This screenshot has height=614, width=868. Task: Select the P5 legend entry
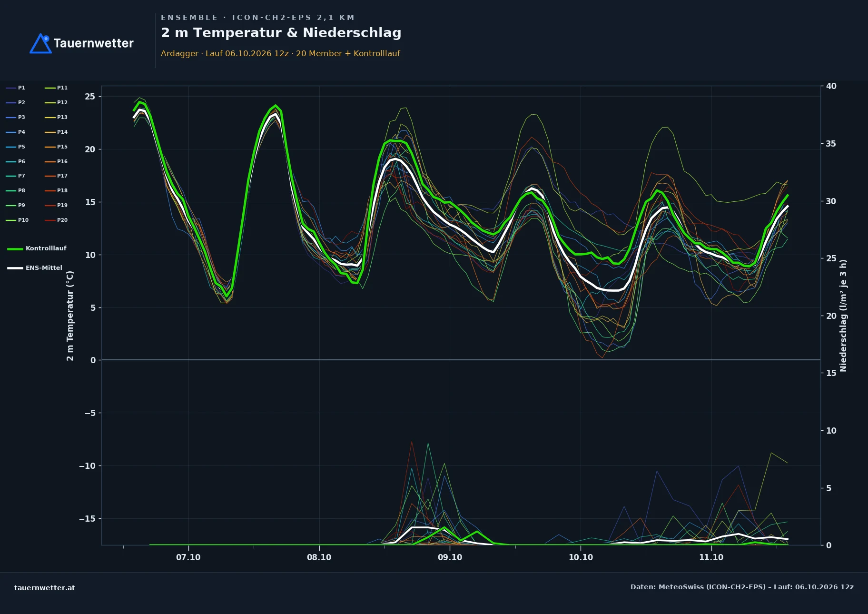point(15,147)
